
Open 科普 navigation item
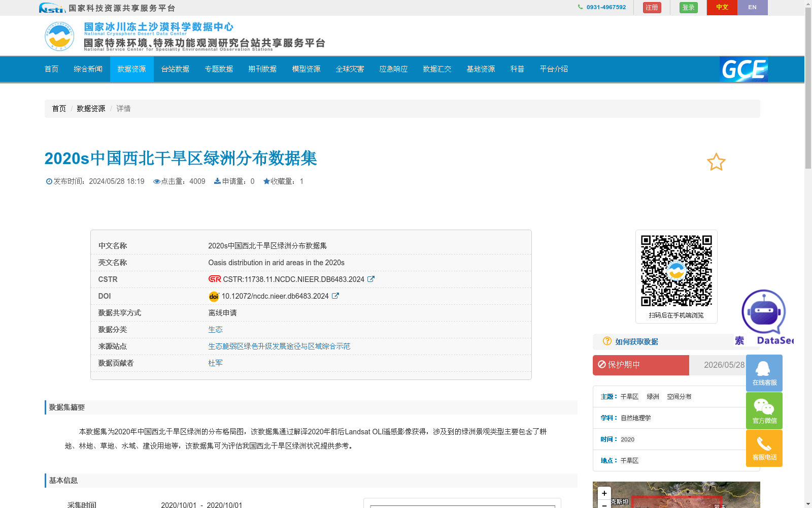click(518, 69)
